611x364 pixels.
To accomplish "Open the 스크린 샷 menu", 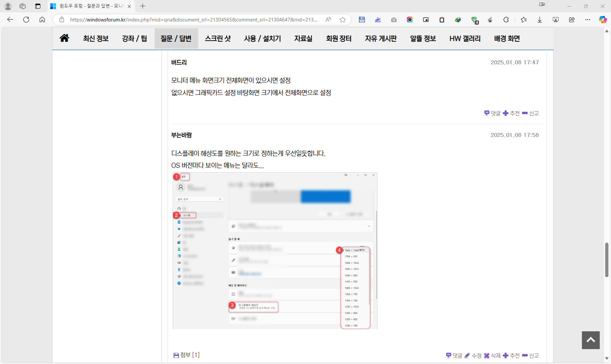I will point(218,39).
